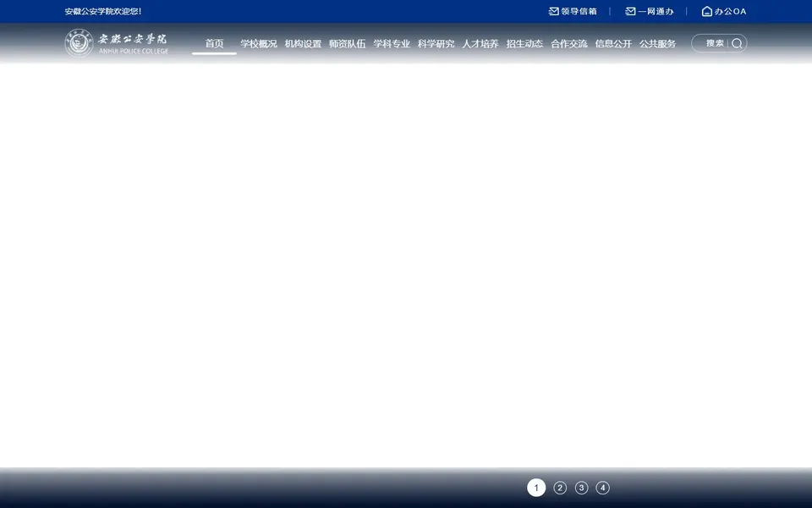Screen dimensions: 812x508
Task: Click the envelope icon beside 一网通办
Action: tap(630, 11)
